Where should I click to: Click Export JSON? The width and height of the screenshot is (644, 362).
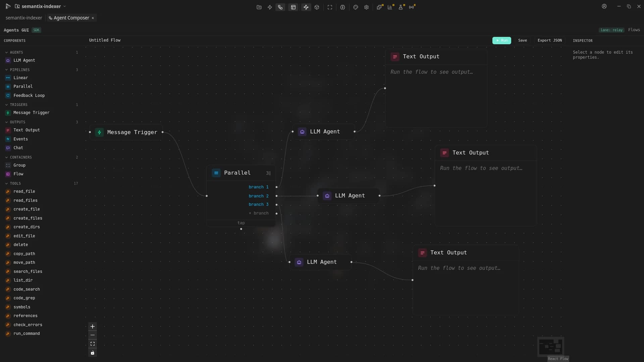549,41
